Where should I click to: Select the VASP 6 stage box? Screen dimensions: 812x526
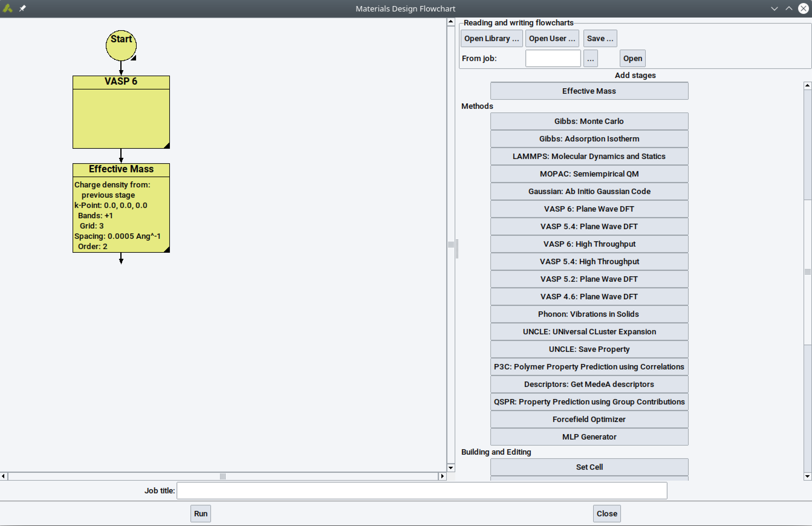pos(121,112)
